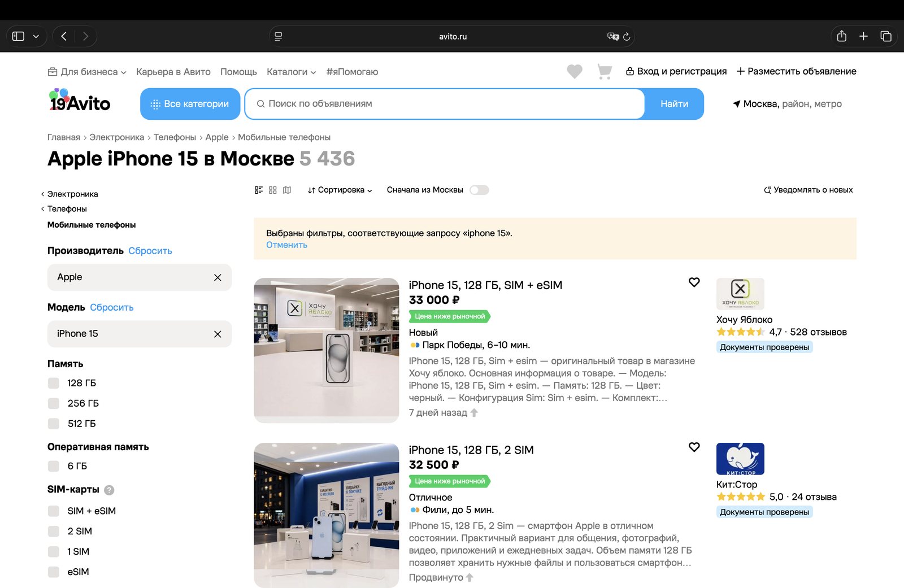The height and width of the screenshot is (588, 904).
Task: Switch to map view icon
Action: [x=287, y=190]
